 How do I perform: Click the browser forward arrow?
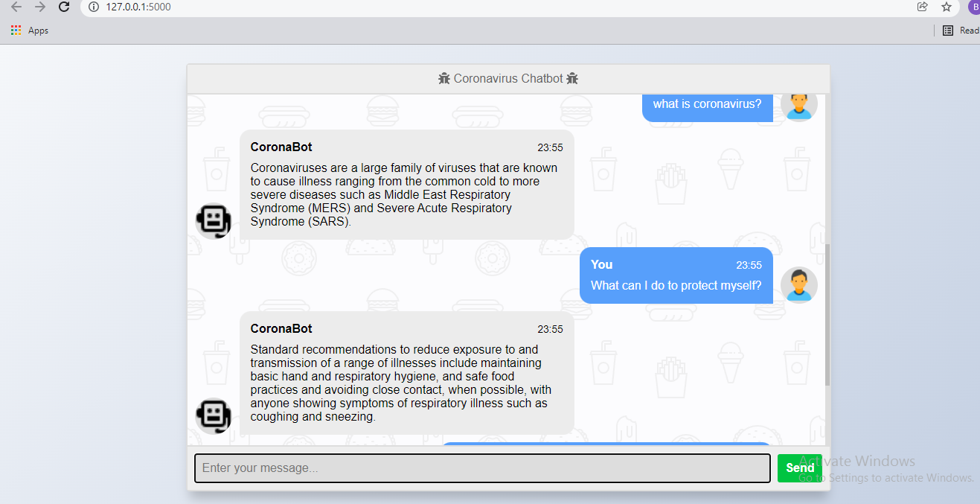tap(40, 7)
